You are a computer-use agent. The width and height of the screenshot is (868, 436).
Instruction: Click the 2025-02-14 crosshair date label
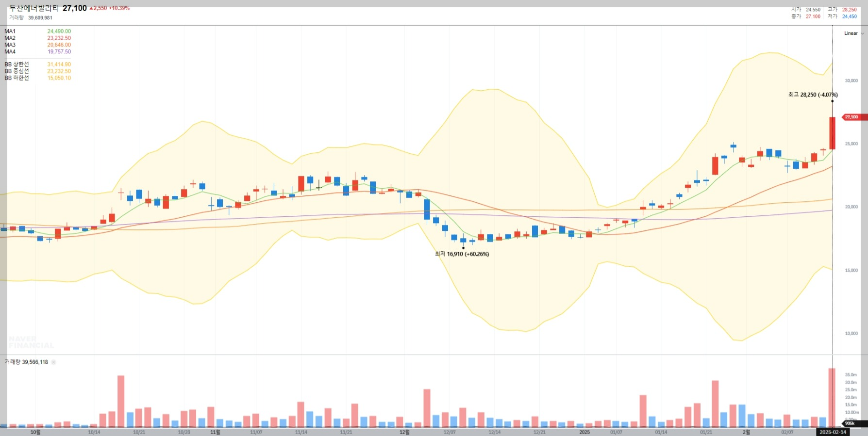[x=833, y=432]
